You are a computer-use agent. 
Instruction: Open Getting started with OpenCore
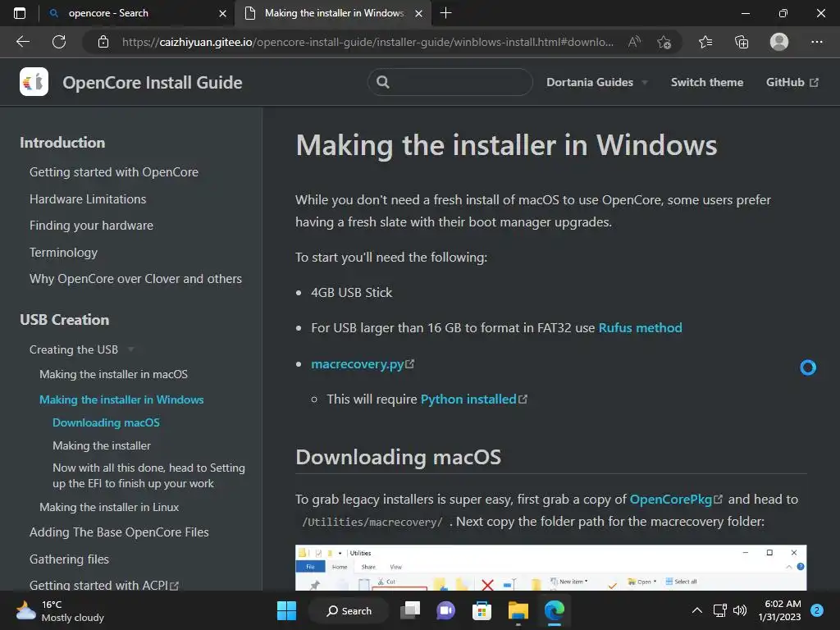113,172
